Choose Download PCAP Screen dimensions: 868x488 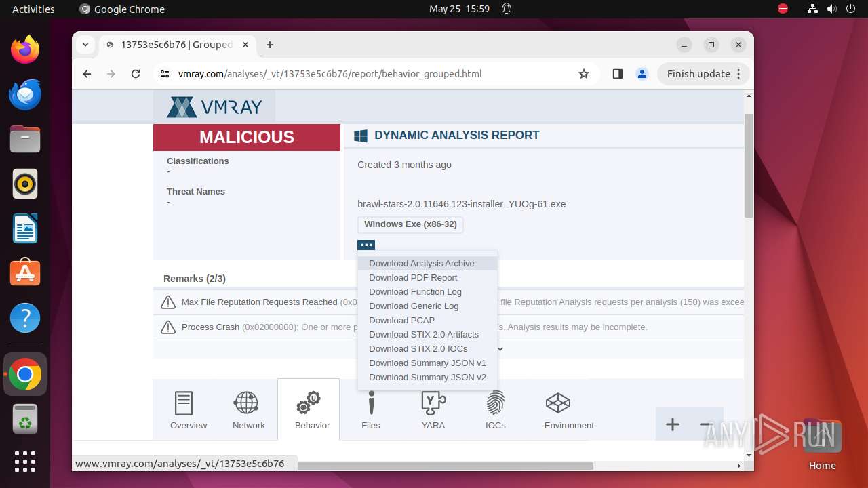coord(428,320)
